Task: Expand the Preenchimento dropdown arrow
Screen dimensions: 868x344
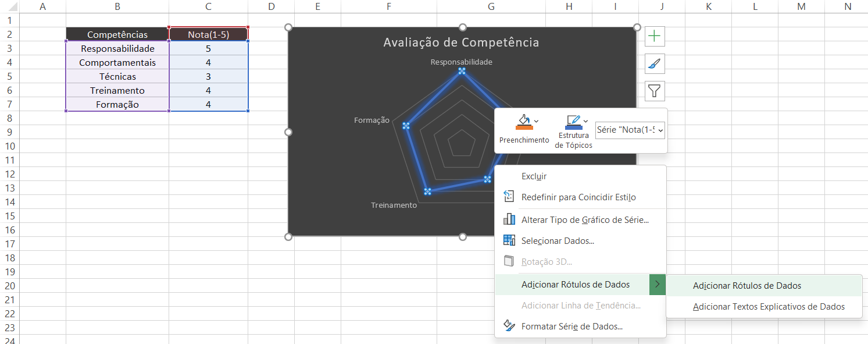Action: [536, 122]
